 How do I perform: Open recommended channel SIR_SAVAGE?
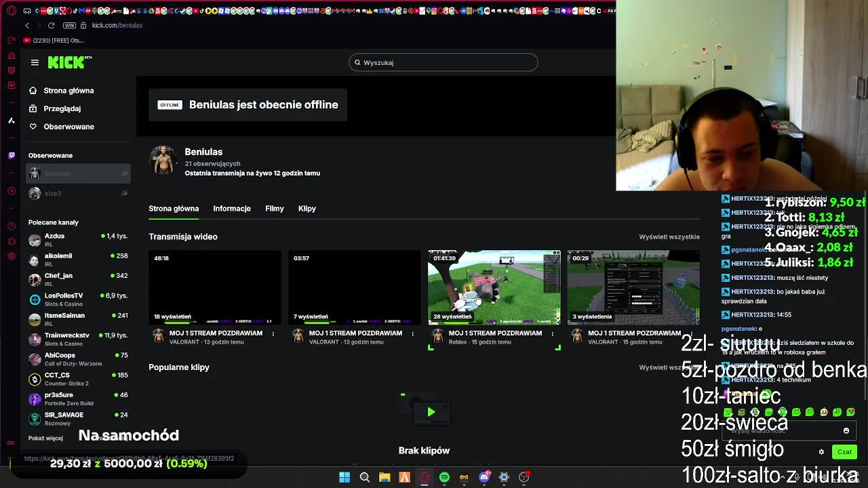tap(78, 418)
